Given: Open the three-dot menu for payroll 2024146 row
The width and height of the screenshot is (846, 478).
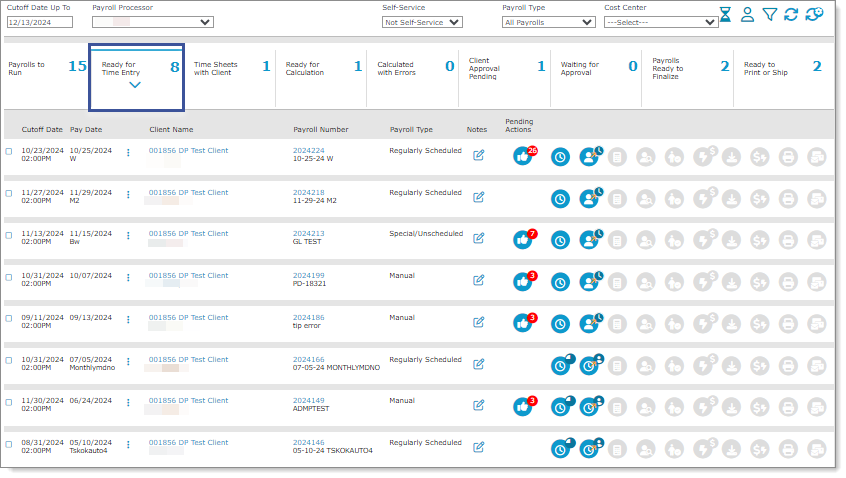Looking at the screenshot, I should (128, 445).
